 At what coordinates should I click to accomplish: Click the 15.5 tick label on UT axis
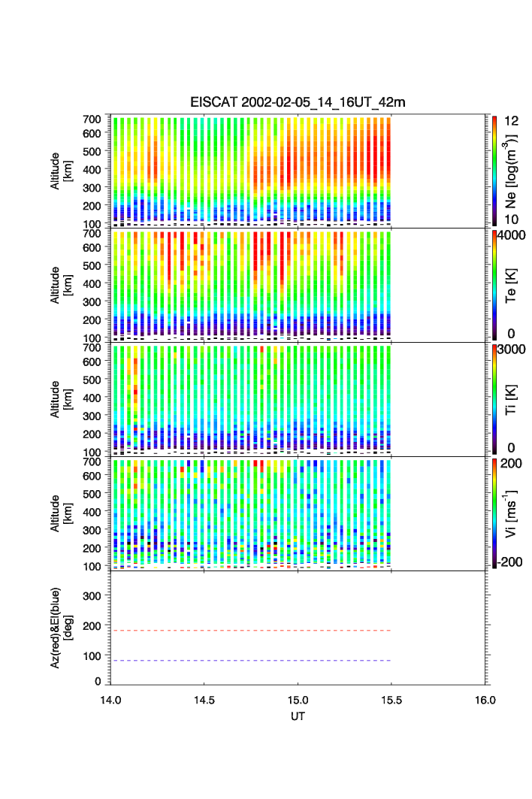[391, 700]
